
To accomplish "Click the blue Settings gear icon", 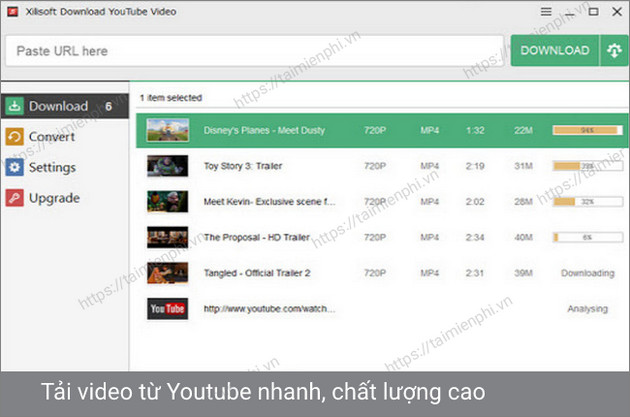I will pyautogui.click(x=14, y=167).
